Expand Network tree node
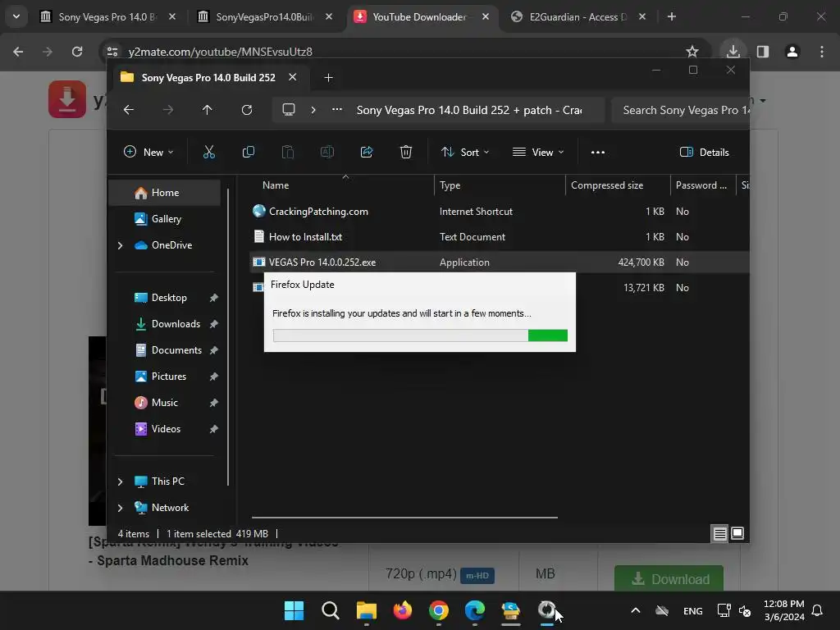 tap(120, 508)
